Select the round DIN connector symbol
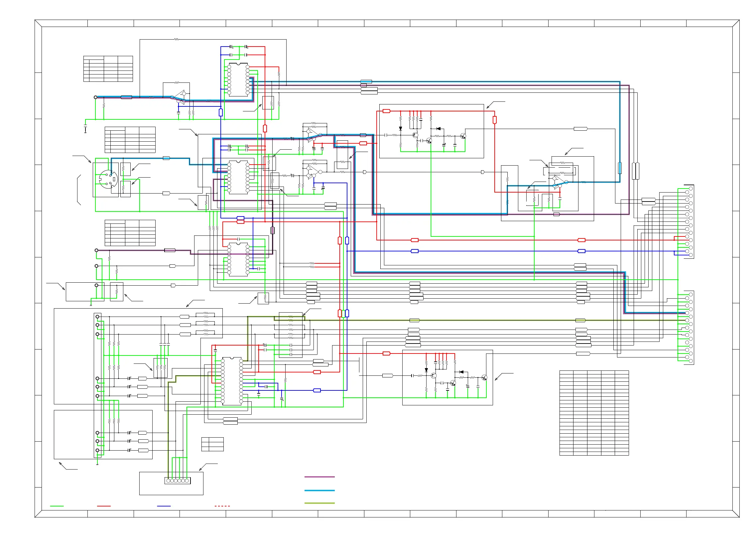Viewport: 754px width, 560px height. 108,179
